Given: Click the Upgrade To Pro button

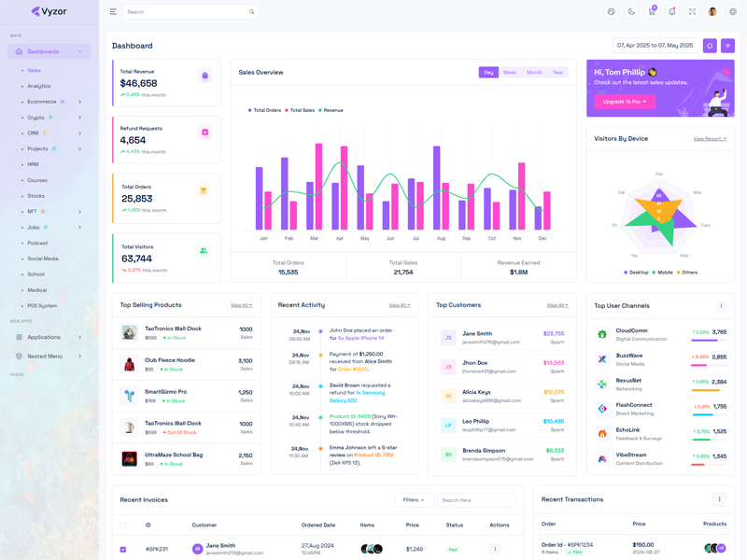Looking at the screenshot, I should pos(624,102).
